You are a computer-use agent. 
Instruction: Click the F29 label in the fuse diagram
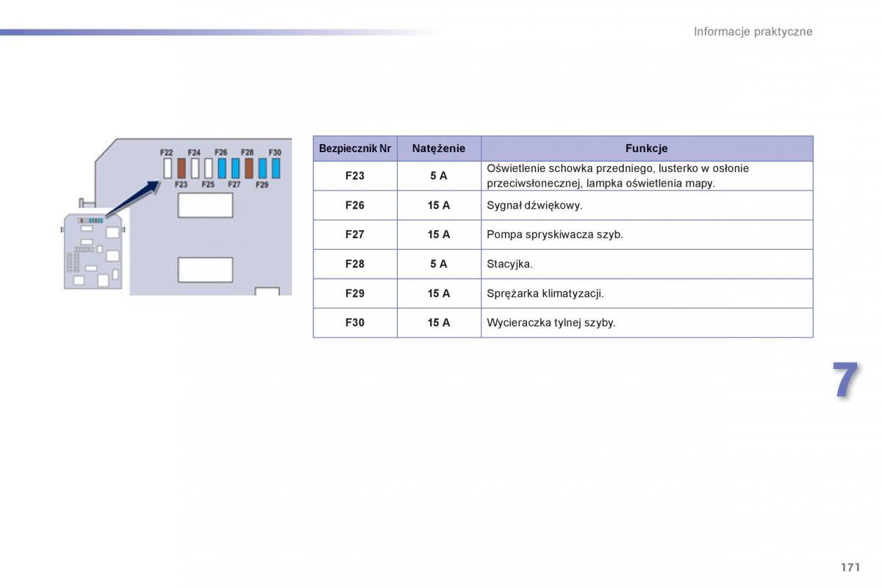tap(262, 184)
